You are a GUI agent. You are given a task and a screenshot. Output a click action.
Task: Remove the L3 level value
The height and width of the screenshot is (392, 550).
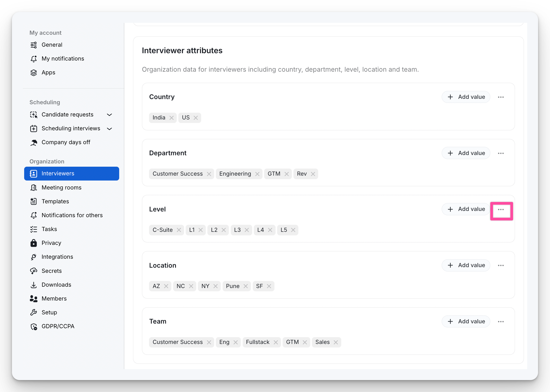pyautogui.click(x=247, y=230)
